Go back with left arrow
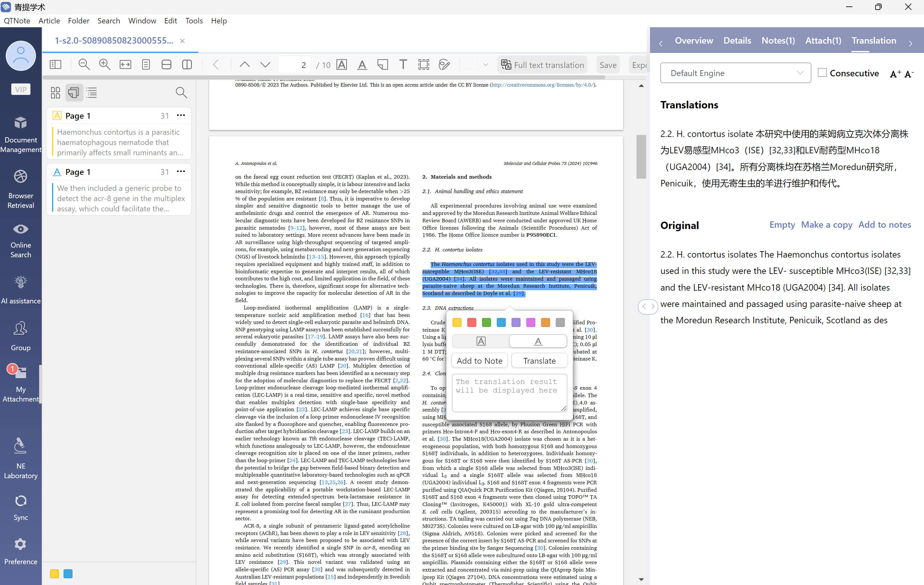 tap(216, 64)
